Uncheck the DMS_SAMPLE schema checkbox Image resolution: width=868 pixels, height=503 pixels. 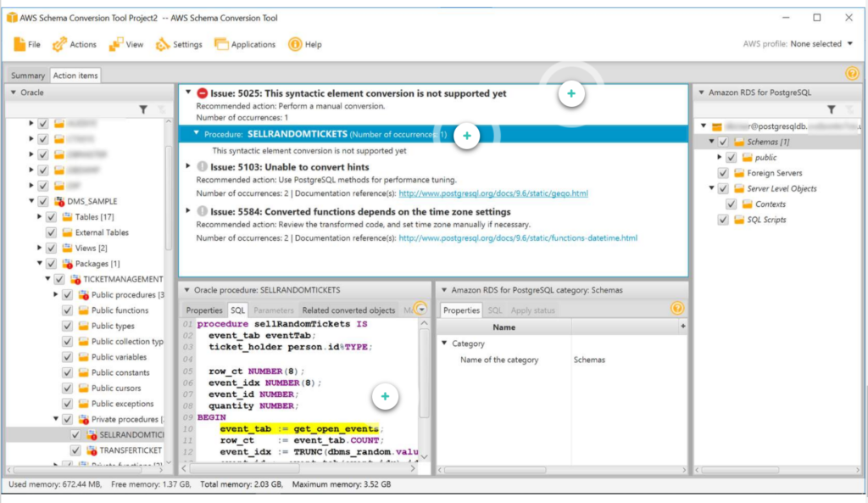coord(42,201)
